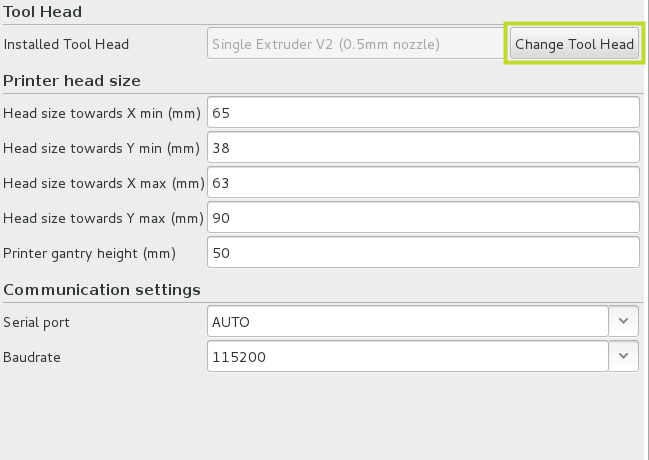Click the Serial port AUTO text box
Screen dimensions: 649x460
coord(408,321)
